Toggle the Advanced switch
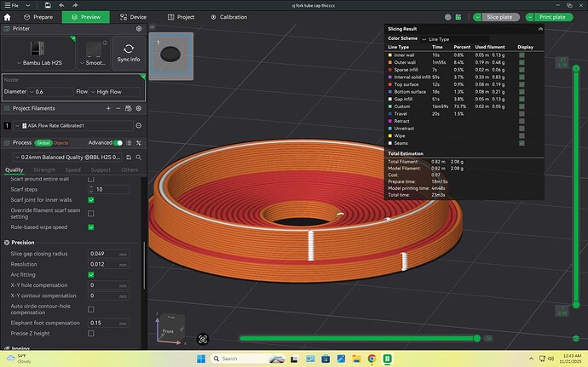 (x=118, y=143)
